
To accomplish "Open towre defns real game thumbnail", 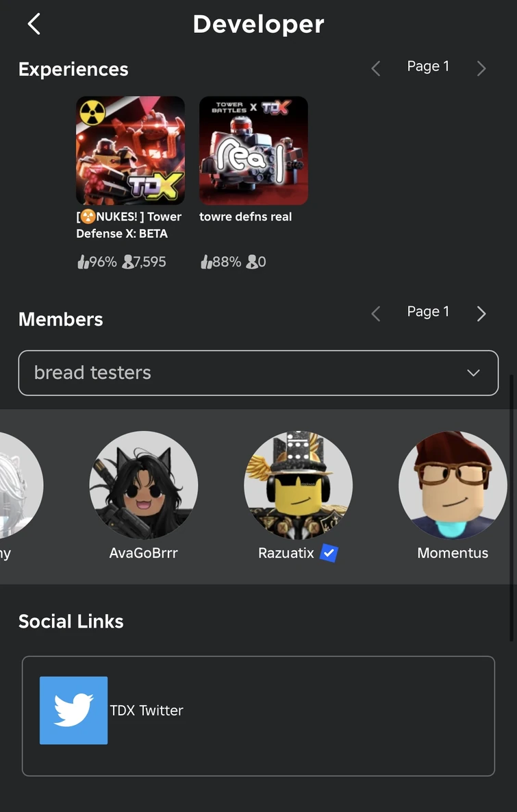I will (253, 150).
